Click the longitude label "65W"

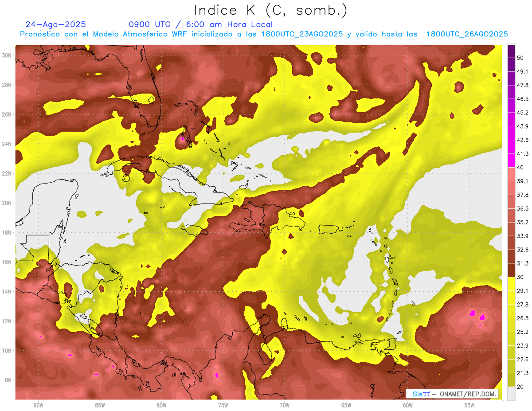click(346, 405)
